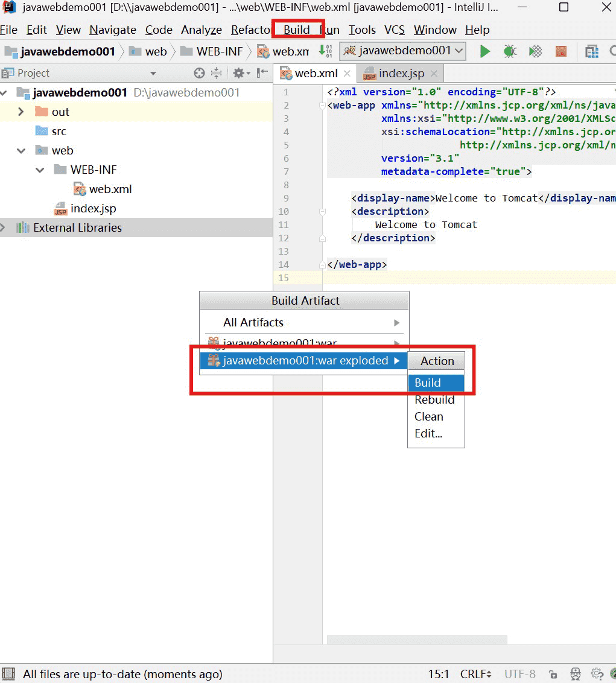Click the red Stop button
The height and width of the screenshot is (683, 616).
[561, 51]
